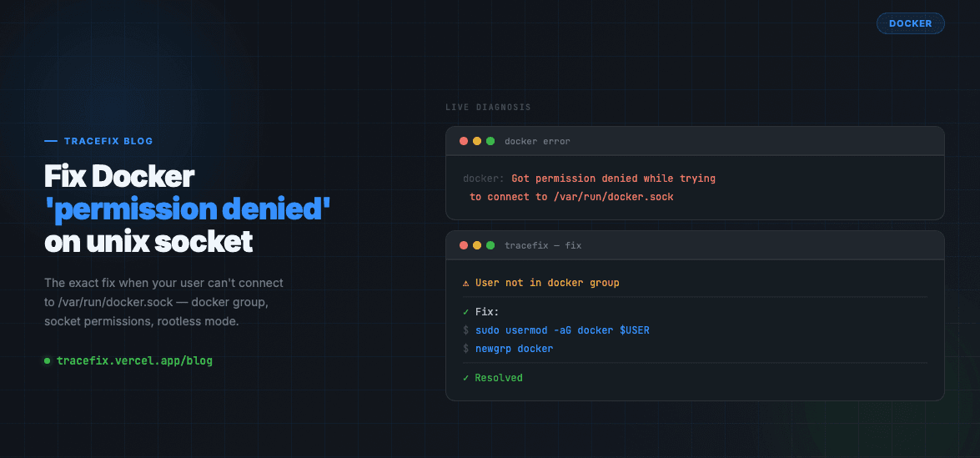This screenshot has width=980, height=458.
Task: Click green dot in tracefix fix window
Action: 490,245
